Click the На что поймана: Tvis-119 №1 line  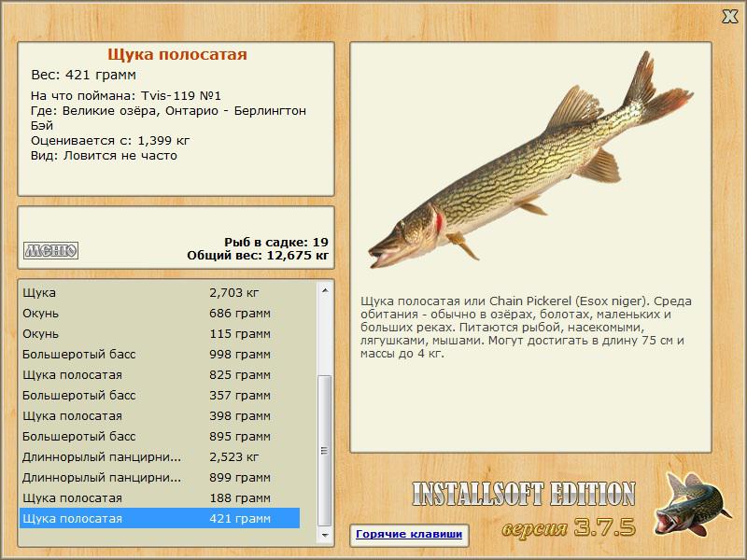[x=126, y=96]
